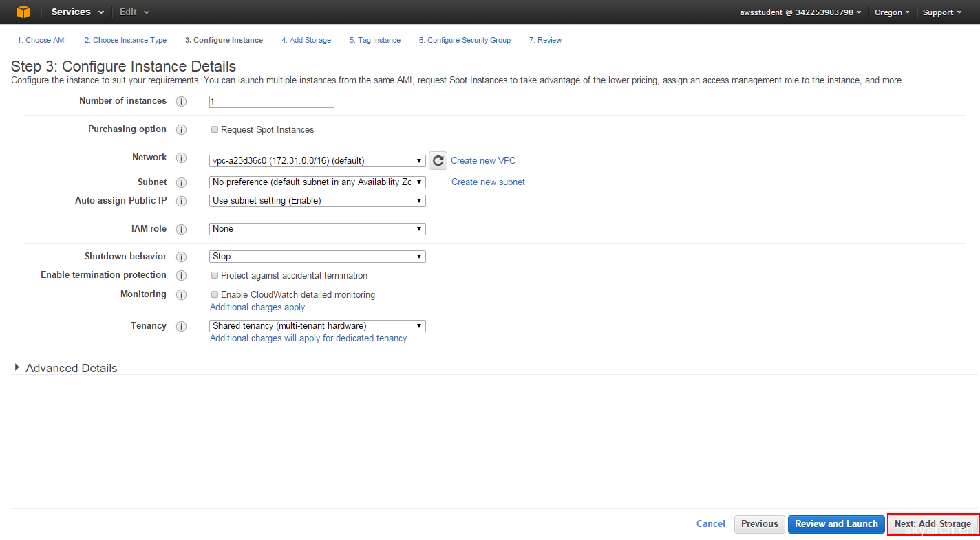
Task: Click the Number of instances input field
Action: (x=272, y=102)
